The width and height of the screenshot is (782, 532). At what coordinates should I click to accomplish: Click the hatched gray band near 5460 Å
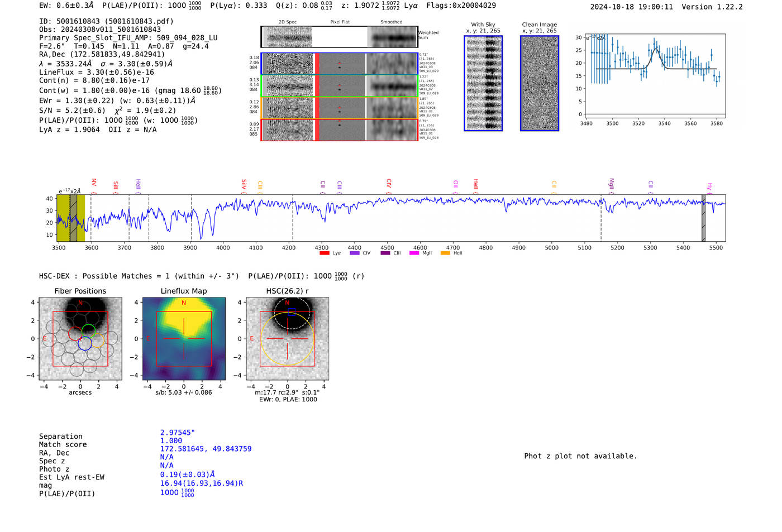tap(704, 218)
